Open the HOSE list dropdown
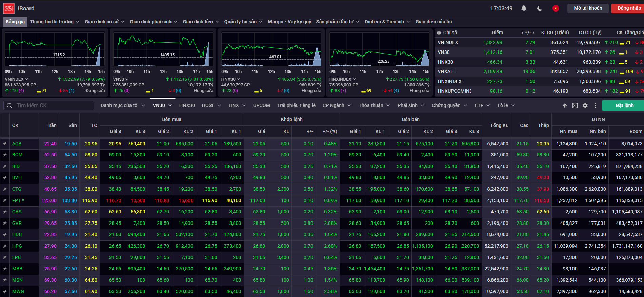Screen dimensions: 644x297 (212, 106)
